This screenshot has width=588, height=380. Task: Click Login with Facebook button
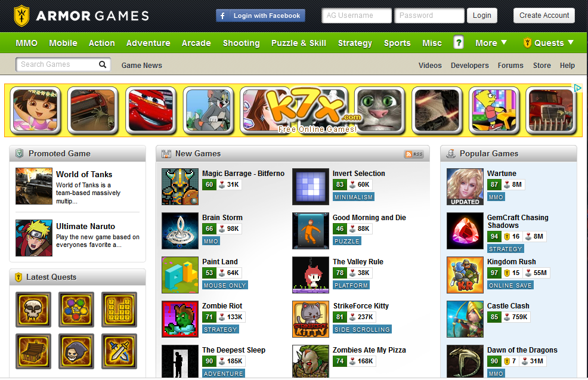click(261, 16)
